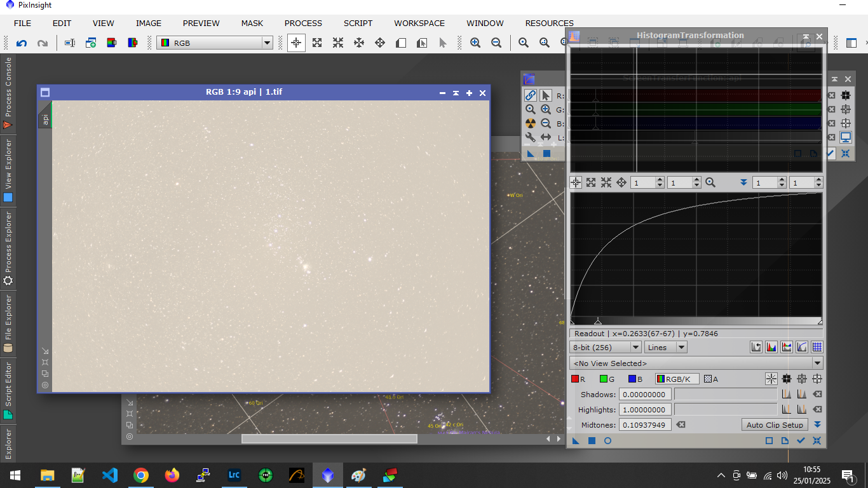This screenshot has height=488, width=868.
Task: Open the PROCESS menu
Action: (303, 23)
